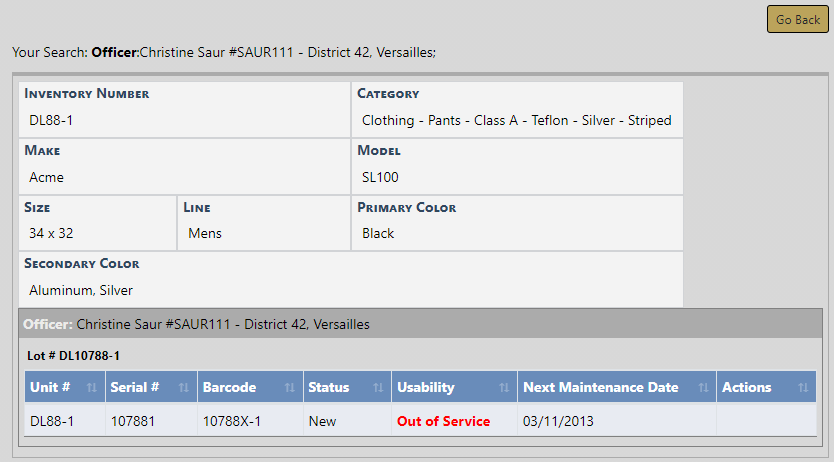Click the barcode value 10788X-1
This screenshot has height=462, width=834.
pyautogui.click(x=231, y=421)
